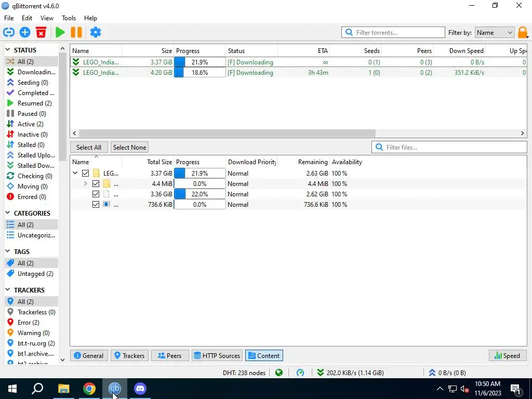This screenshot has height=399, width=532.
Task: Click the green connection status globe icon
Action: click(279, 373)
